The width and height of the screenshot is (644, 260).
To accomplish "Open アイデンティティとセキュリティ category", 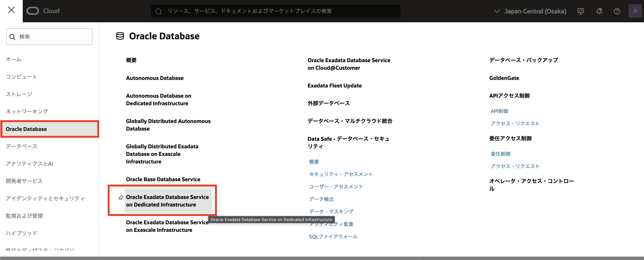I will point(45,198).
